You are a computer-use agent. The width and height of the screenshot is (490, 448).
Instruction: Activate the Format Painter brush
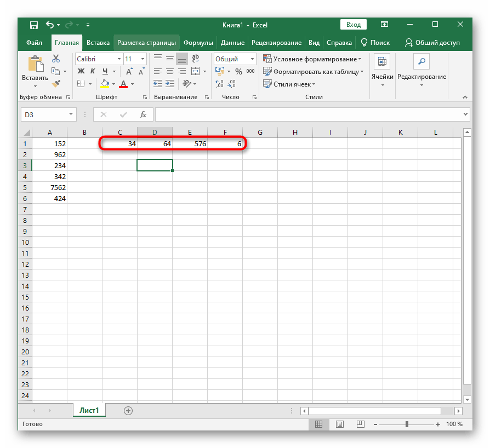pyautogui.click(x=56, y=83)
